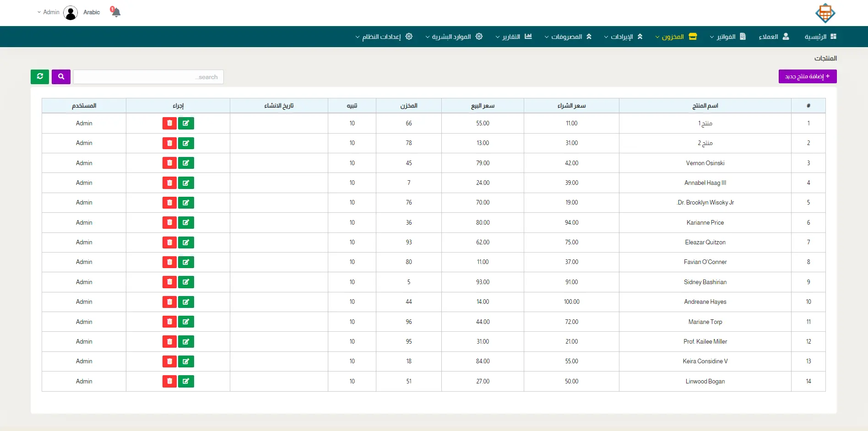The width and height of the screenshot is (868, 431).
Task: Click into the search input field
Action: click(148, 77)
